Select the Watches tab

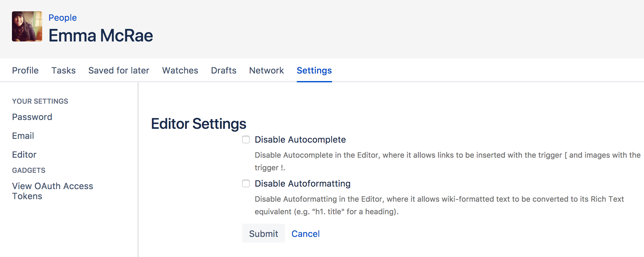(x=180, y=70)
